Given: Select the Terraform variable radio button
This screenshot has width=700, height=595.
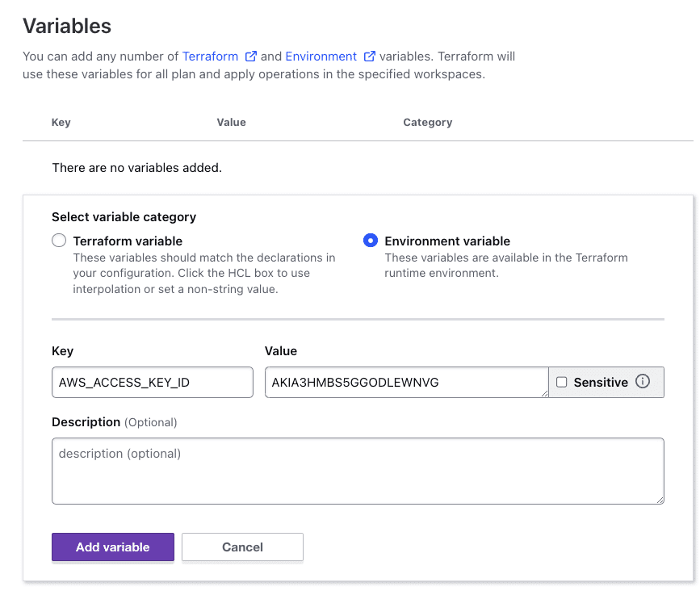Looking at the screenshot, I should [59, 241].
